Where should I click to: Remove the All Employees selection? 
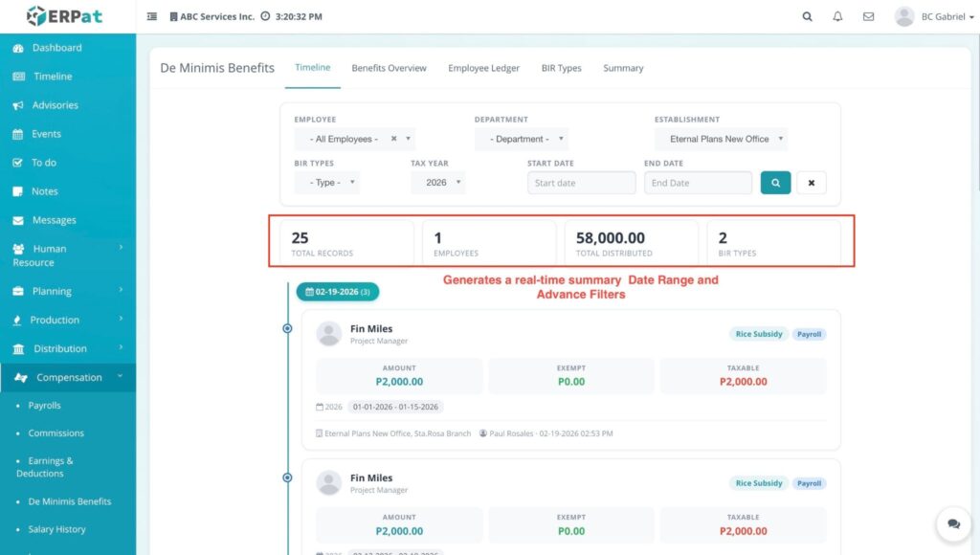[x=393, y=139]
